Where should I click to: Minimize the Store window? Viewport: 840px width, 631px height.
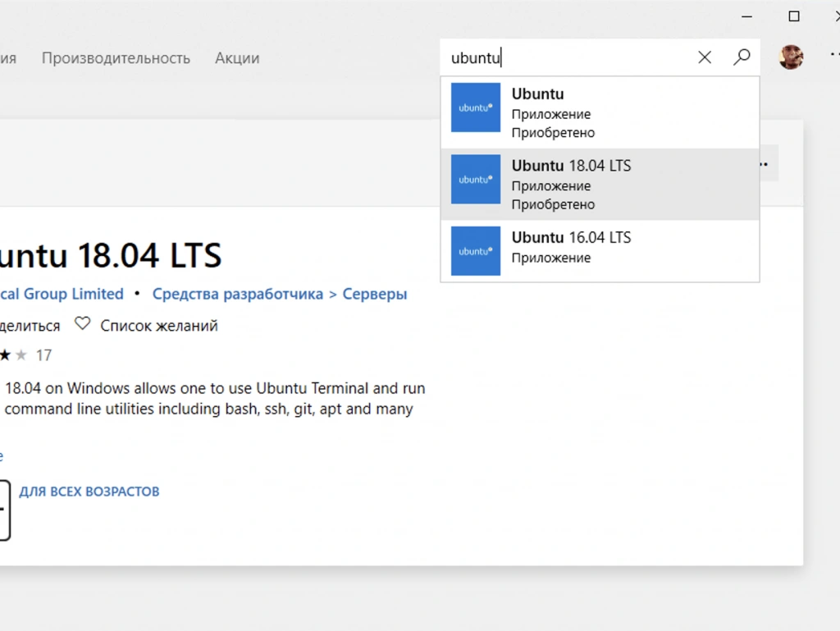coord(746,16)
